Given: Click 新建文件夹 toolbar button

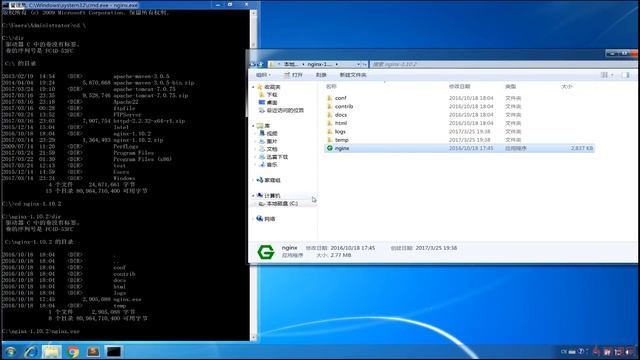Looking at the screenshot, I should coord(353,75).
